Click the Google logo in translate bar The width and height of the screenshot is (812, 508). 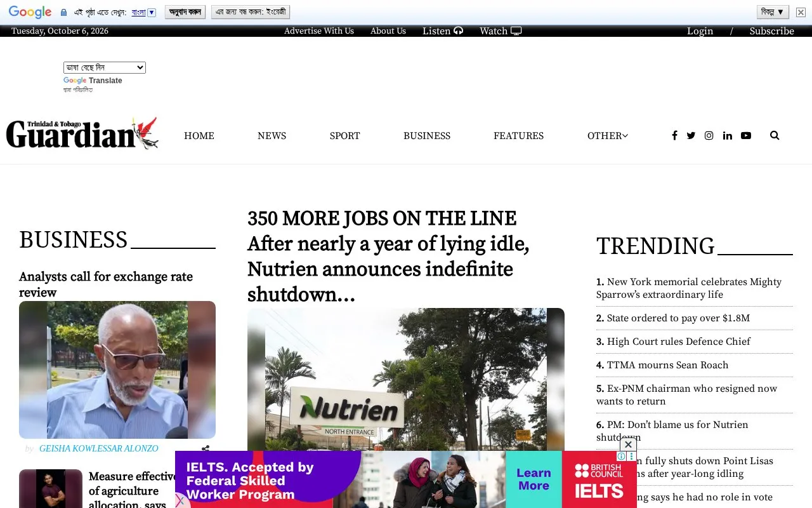tap(30, 12)
